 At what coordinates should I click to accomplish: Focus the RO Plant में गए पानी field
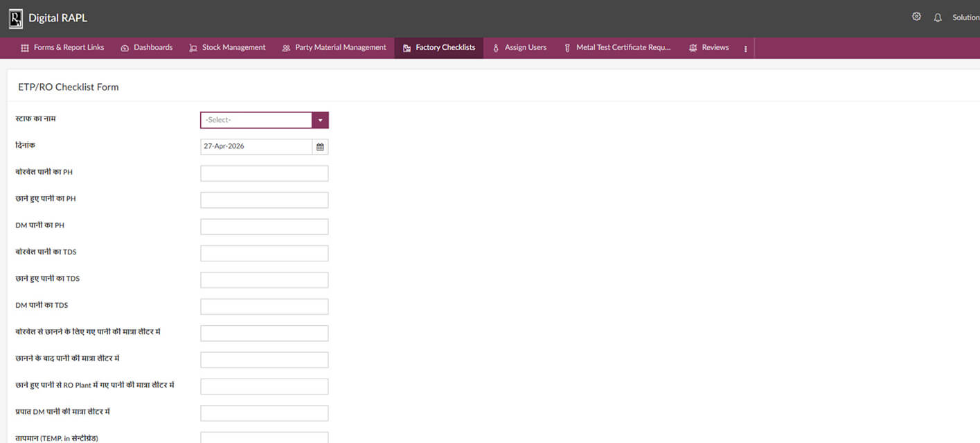click(265, 386)
